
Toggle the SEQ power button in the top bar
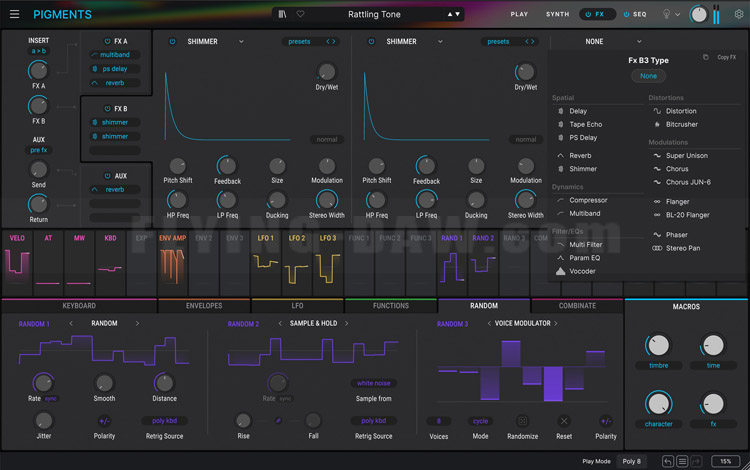click(x=626, y=14)
